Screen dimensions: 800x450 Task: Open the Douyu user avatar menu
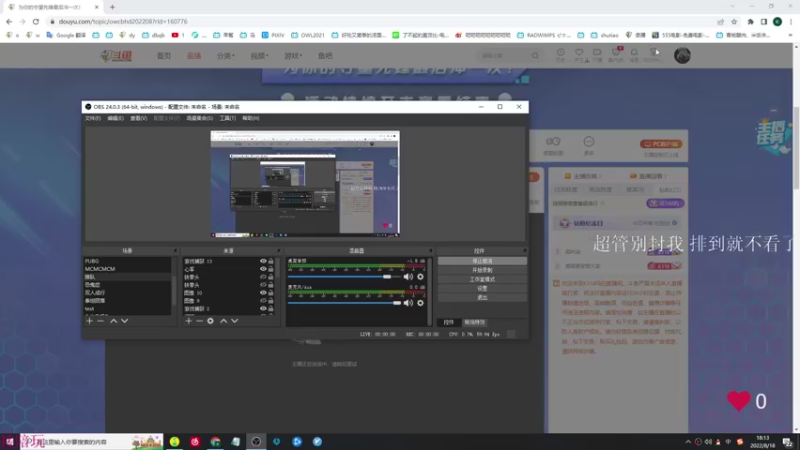pos(682,55)
